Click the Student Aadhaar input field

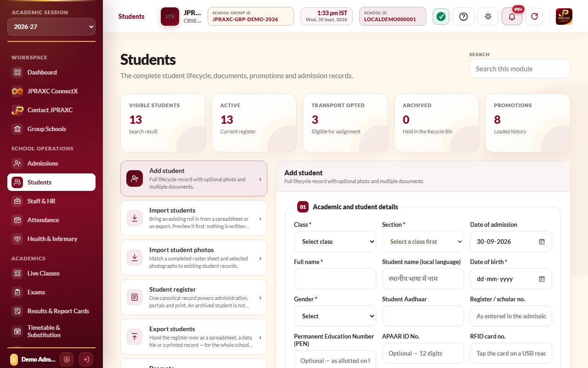pos(423,316)
